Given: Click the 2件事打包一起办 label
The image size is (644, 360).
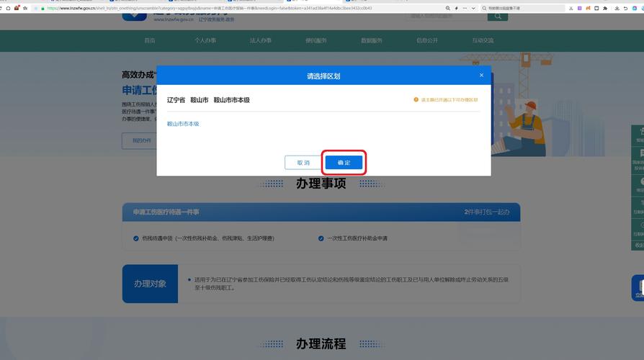Looking at the screenshot, I should point(487,212).
